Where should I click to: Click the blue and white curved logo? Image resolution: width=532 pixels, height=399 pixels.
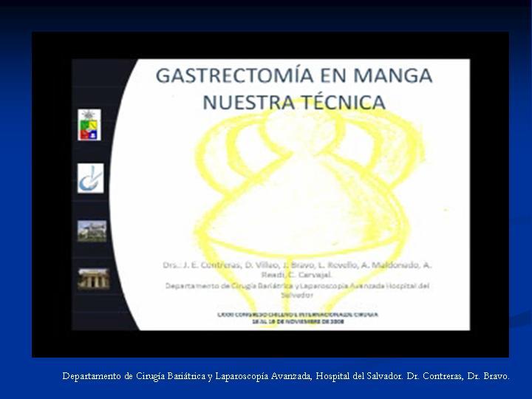coord(90,178)
